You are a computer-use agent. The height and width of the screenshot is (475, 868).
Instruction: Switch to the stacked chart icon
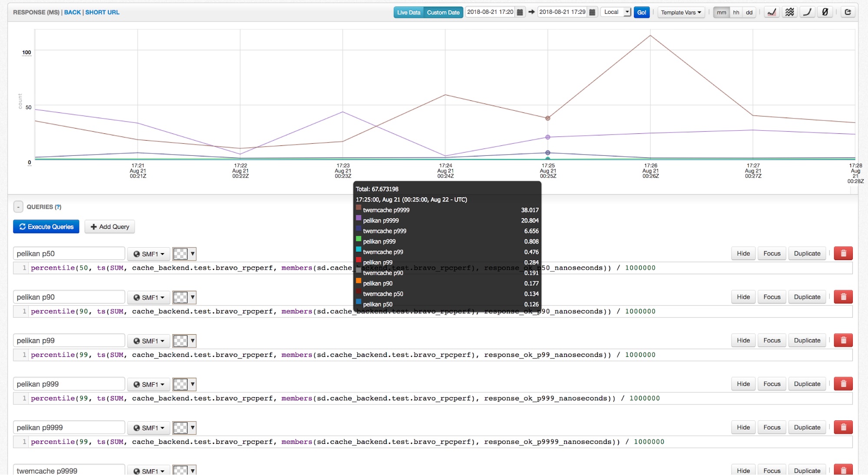click(x=789, y=12)
